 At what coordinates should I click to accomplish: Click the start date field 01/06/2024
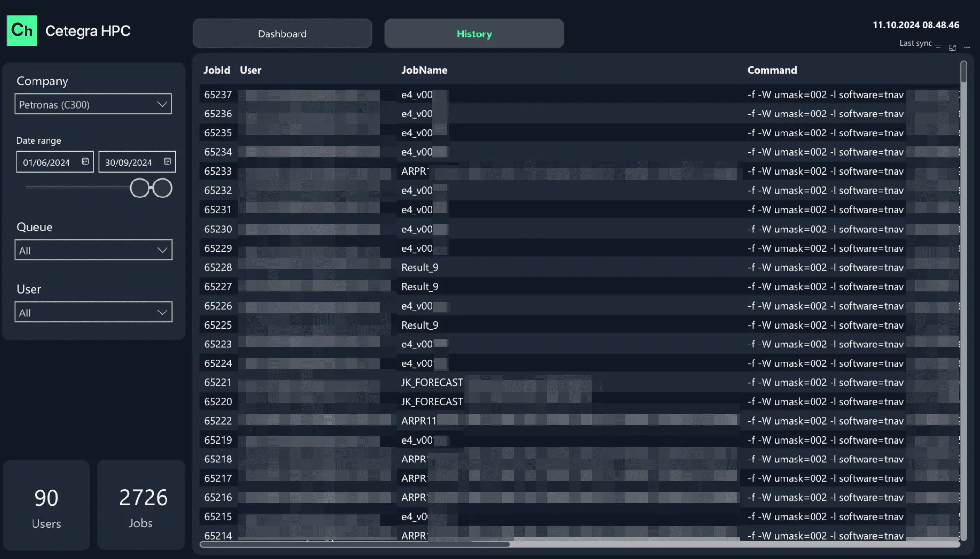tap(47, 163)
